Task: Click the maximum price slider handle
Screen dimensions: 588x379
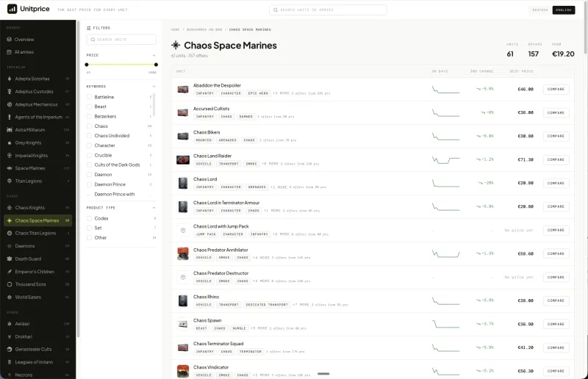Action: pos(156,65)
